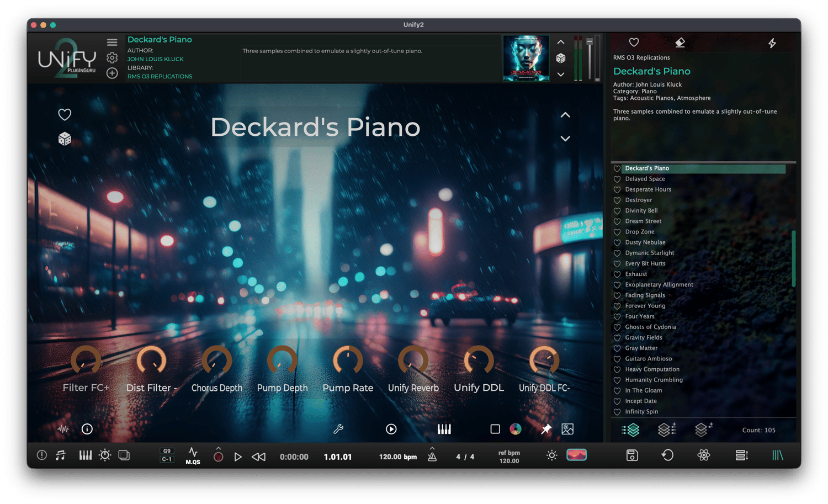Show patch info with the circled i icon

(87, 429)
